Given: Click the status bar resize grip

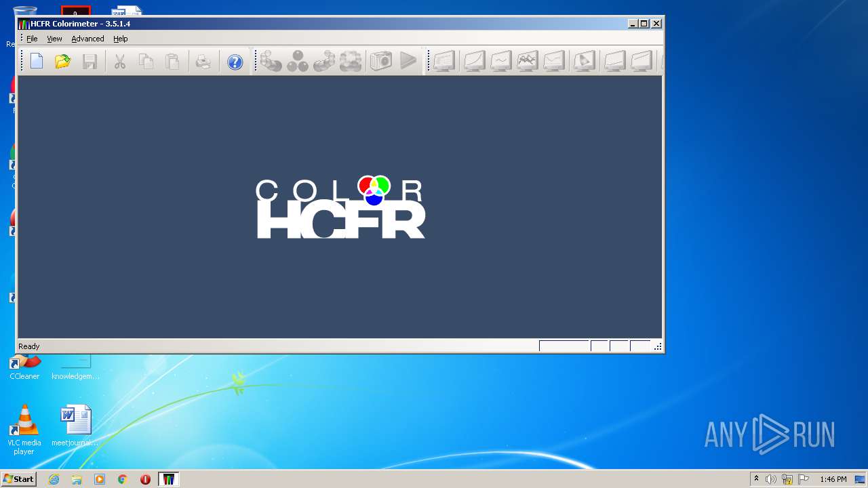Looking at the screenshot, I should pos(658,346).
